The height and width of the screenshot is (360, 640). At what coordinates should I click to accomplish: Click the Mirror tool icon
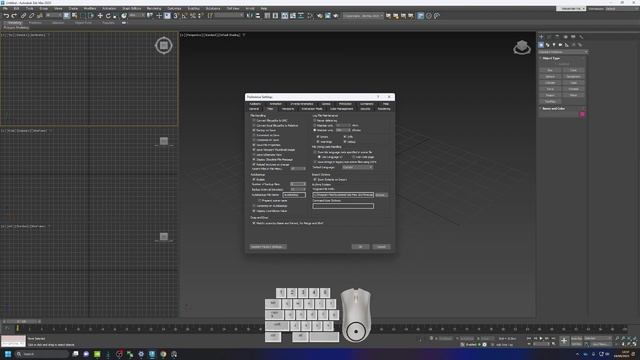[x=249, y=16]
